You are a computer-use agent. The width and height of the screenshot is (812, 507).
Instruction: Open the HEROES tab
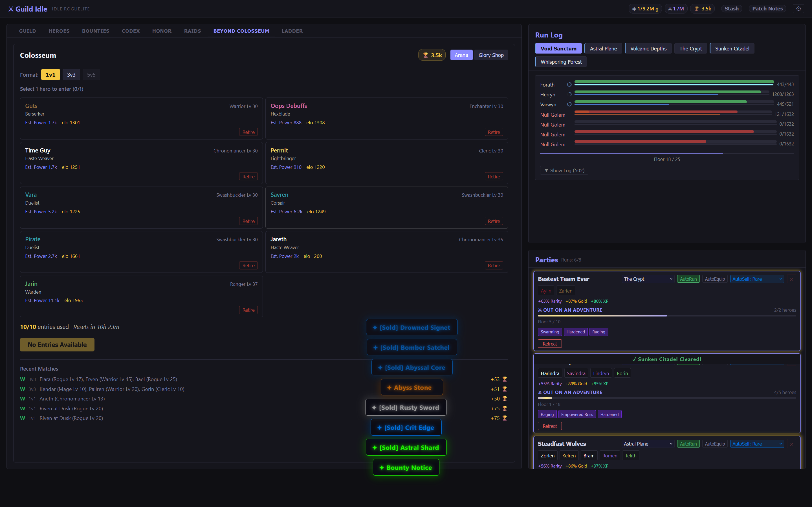pos(59,31)
